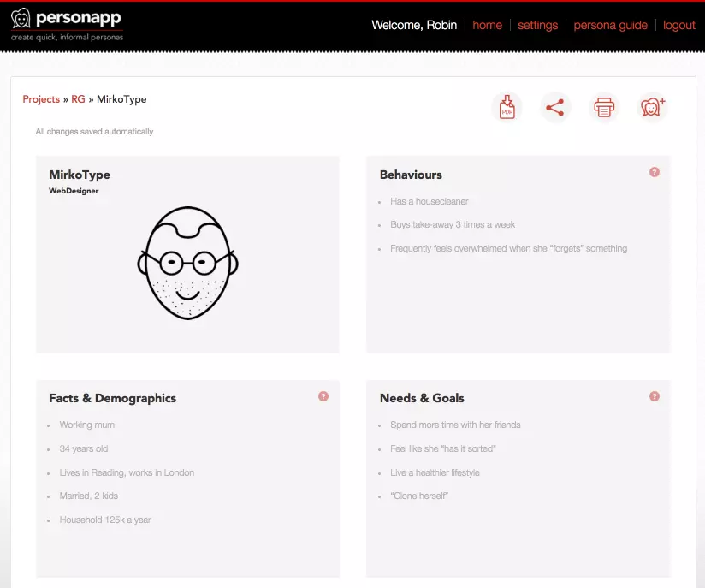Click the share persona icon

point(555,108)
